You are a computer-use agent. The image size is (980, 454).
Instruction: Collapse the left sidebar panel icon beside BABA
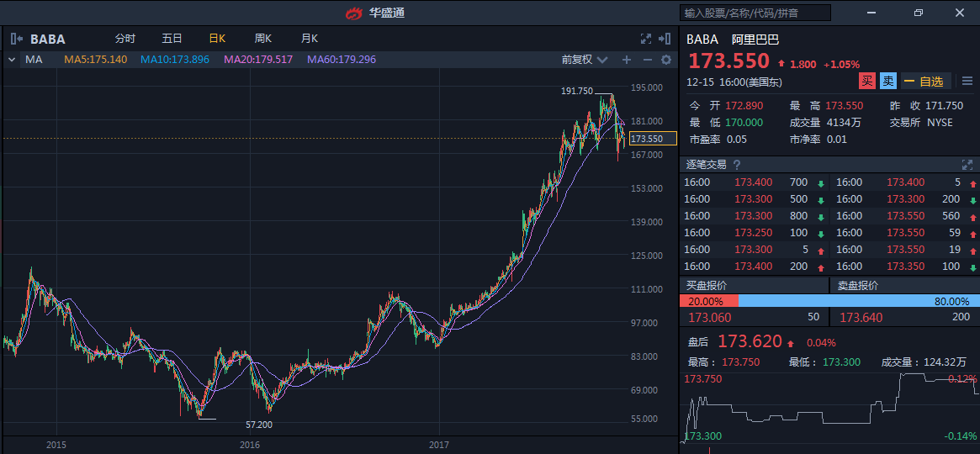tap(16, 39)
